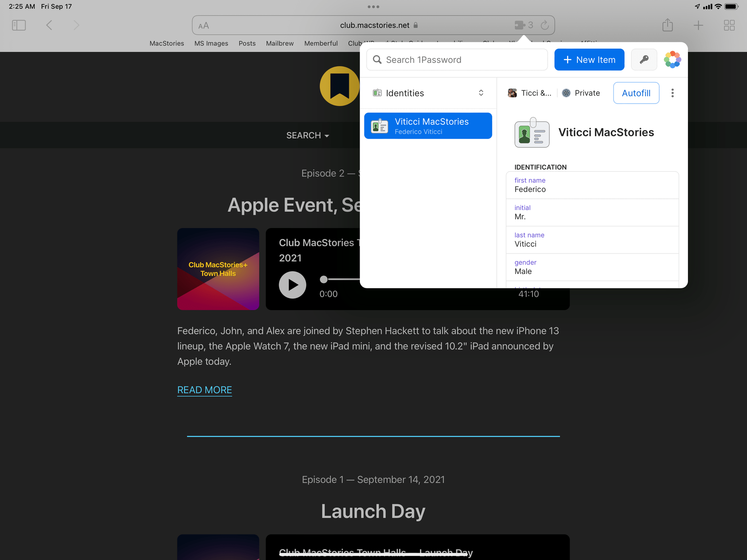Expand the Identities category dropdown
Viewport: 747px width, 560px height.
[482, 92]
